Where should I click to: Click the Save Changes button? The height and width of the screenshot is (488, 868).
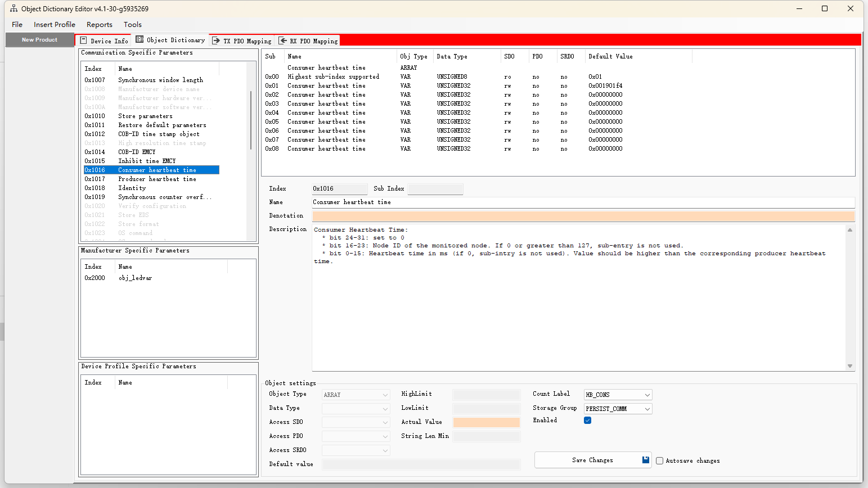(593, 460)
